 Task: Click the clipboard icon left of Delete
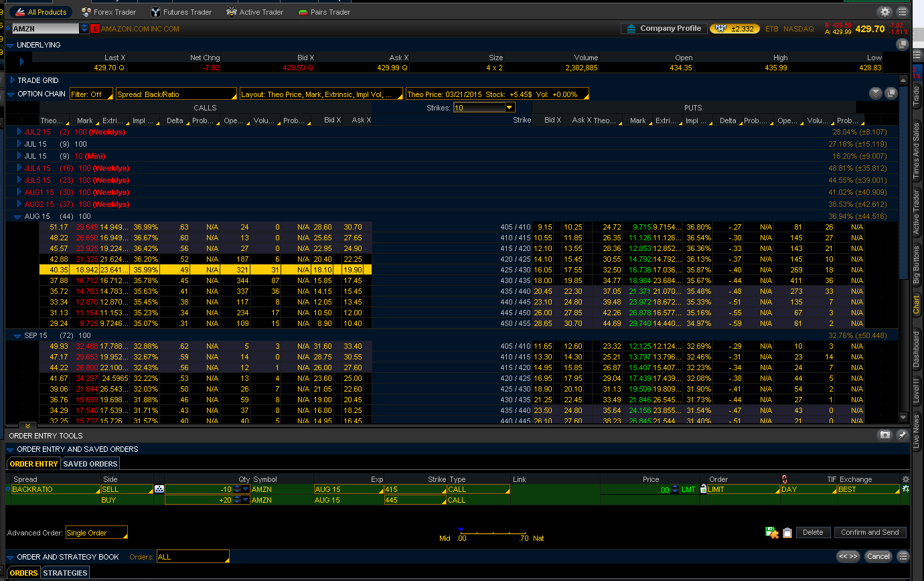click(x=787, y=533)
